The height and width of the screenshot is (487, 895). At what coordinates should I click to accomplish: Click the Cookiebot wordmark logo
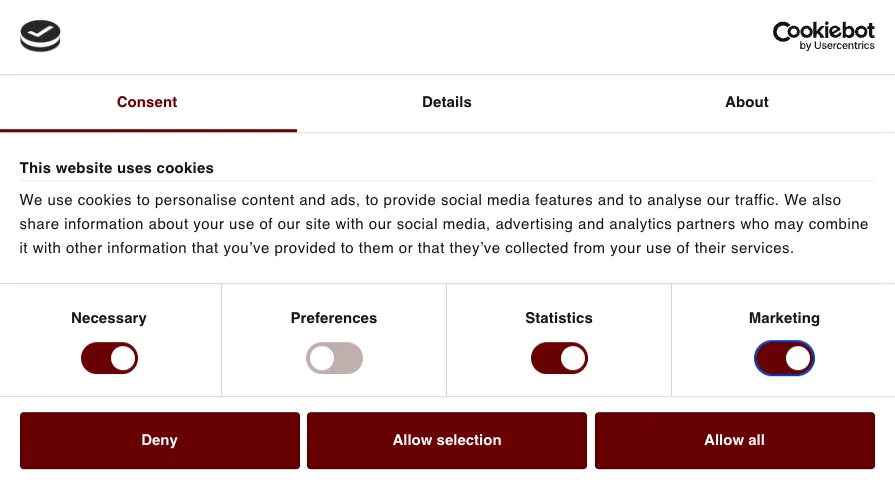pos(823,31)
